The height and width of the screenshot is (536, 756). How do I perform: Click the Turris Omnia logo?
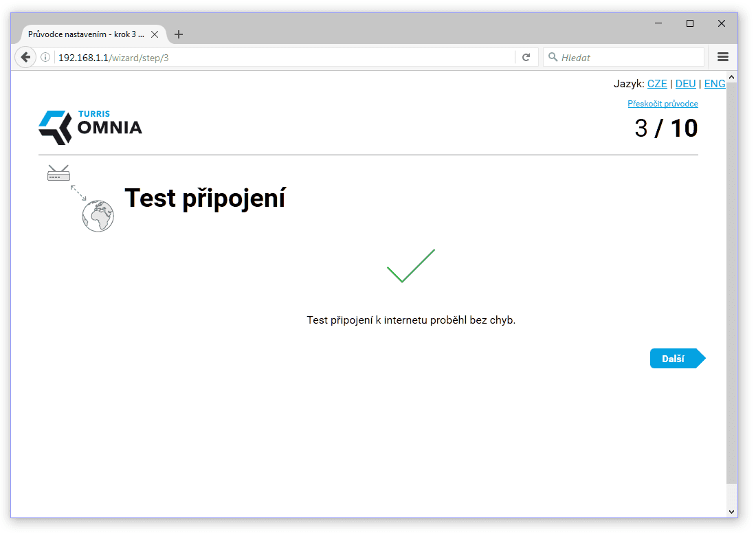89,126
